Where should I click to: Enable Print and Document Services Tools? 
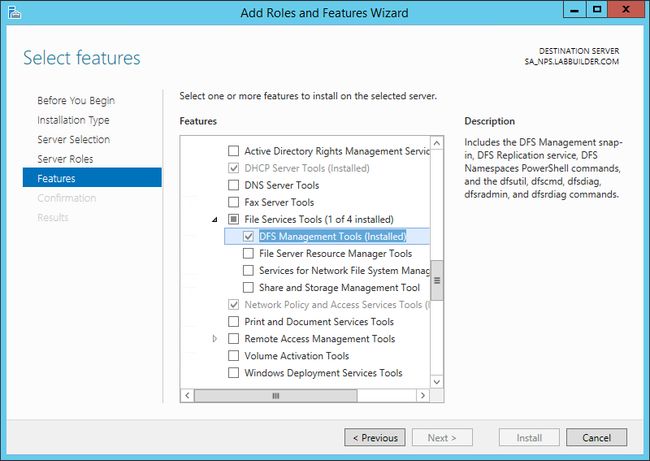pyautogui.click(x=234, y=322)
